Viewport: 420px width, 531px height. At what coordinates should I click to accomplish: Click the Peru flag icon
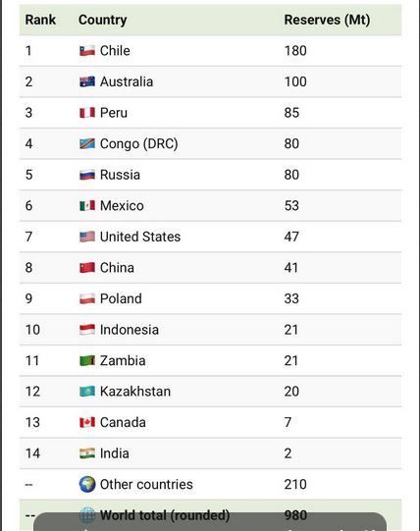point(87,113)
